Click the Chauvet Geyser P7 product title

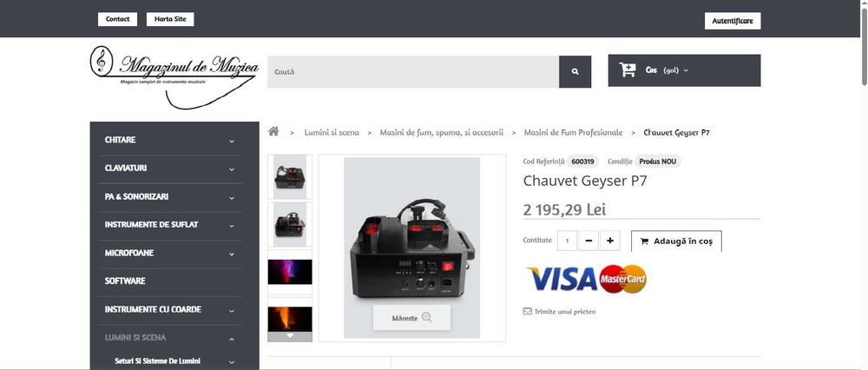click(584, 181)
